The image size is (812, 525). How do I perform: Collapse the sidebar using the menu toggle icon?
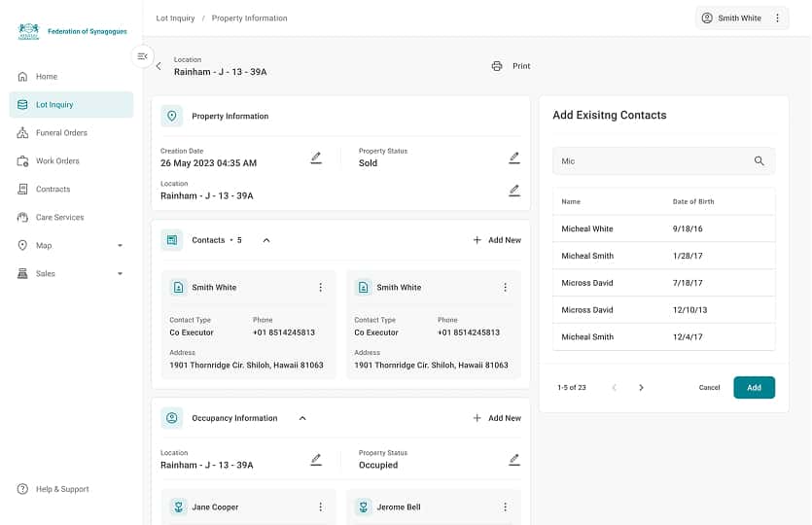pos(143,56)
